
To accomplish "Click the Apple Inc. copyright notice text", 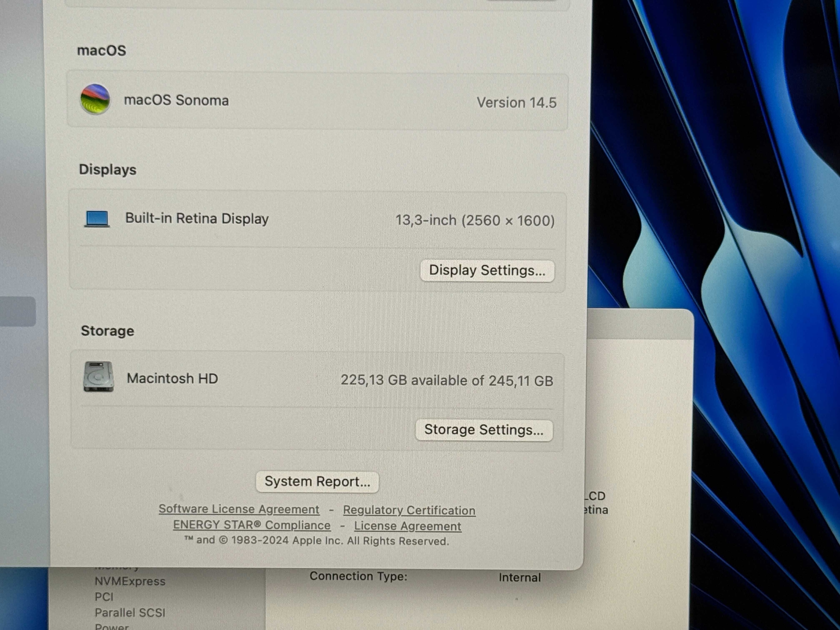I will pos(317,541).
